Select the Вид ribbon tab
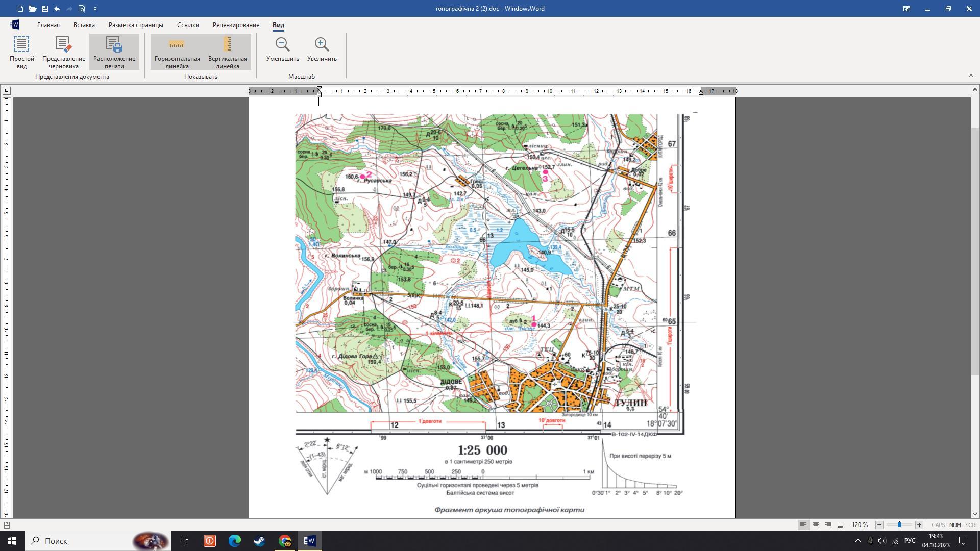Image resolution: width=980 pixels, height=551 pixels. coord(278,25)
